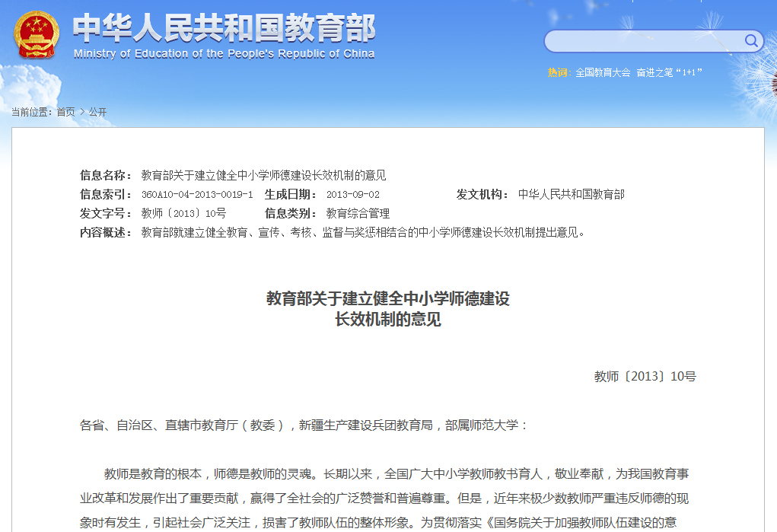Click the 发文字号 label
This screenshot has width=777, height=532.
point(106,214)
